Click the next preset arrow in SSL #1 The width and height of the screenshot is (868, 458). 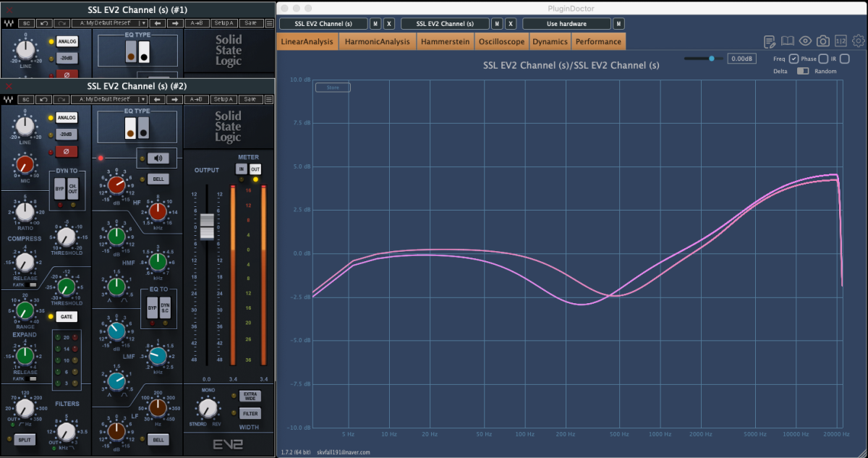click(175, 23)
